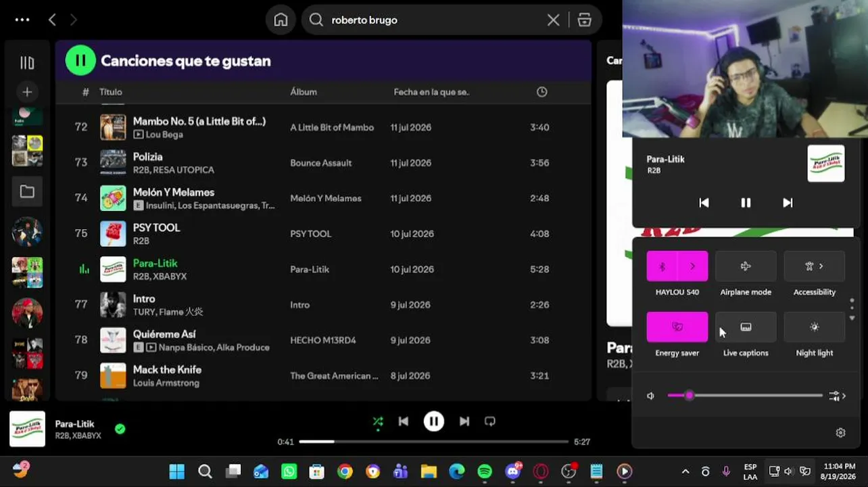Toggle shuffle in Spotify player
Viewport: 868px width, 487px height.
378,421
